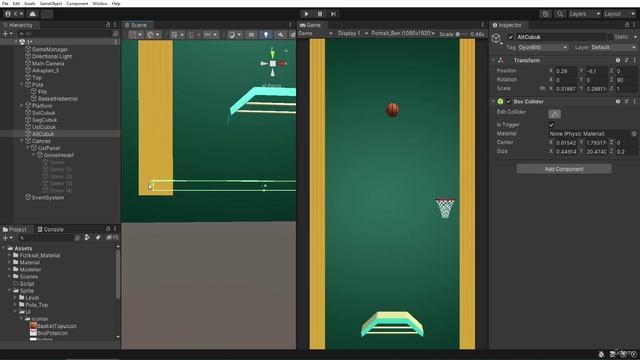Image resolution: width=640 pixels, height=360 pixels.
Task: Toggle the Hierarchy panel lock icon
Action: coord(108,25)
